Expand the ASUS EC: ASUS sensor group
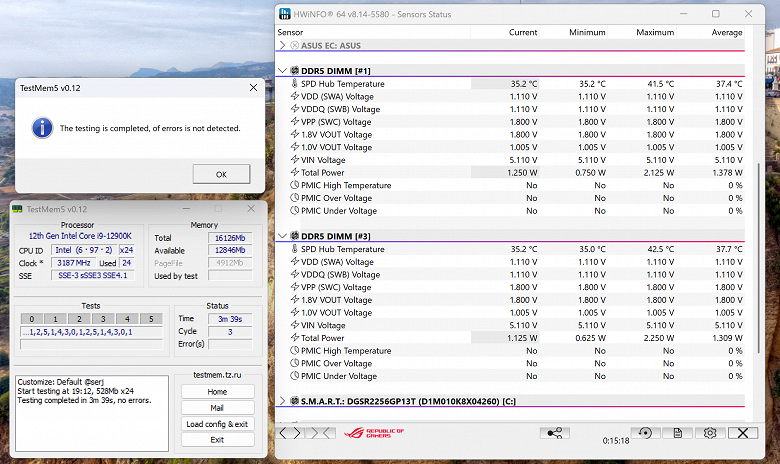This screenshot has height=464, width=780. pos(281,47)
